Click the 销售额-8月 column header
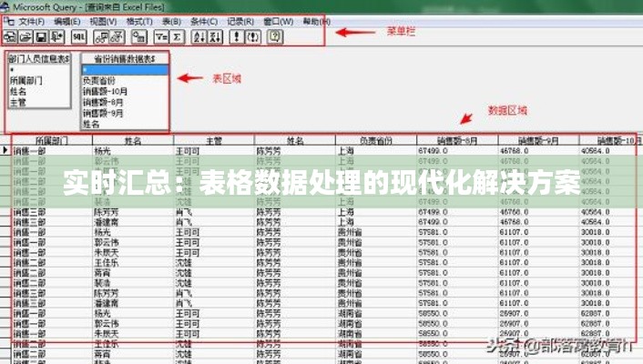Viewport: 643px width, 364px height. click(x=457, y=141)
